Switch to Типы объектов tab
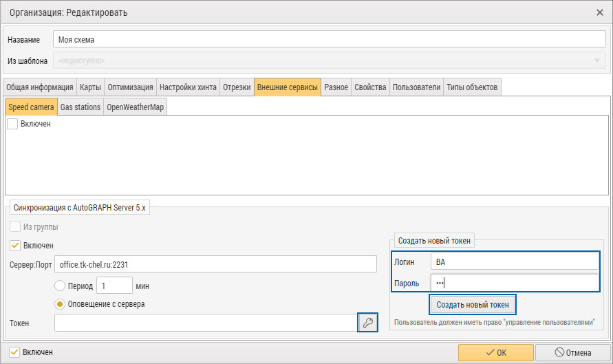 coord(472,87)
